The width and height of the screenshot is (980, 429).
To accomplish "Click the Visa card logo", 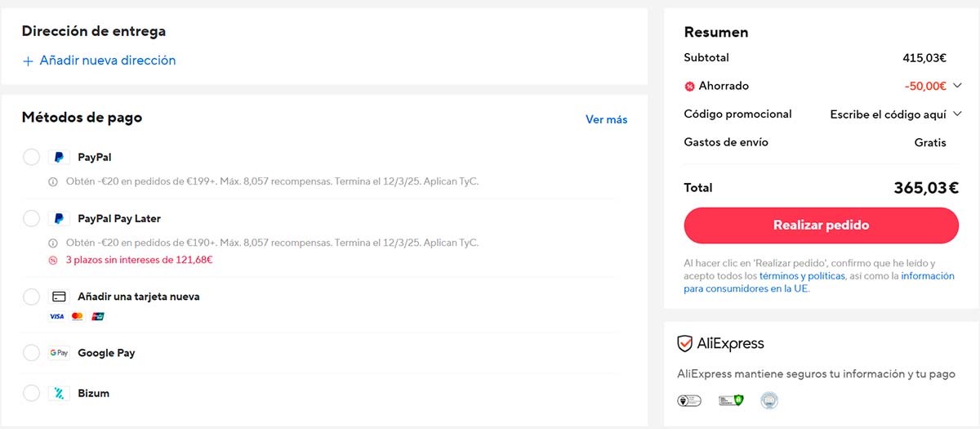I will point(56,316).
